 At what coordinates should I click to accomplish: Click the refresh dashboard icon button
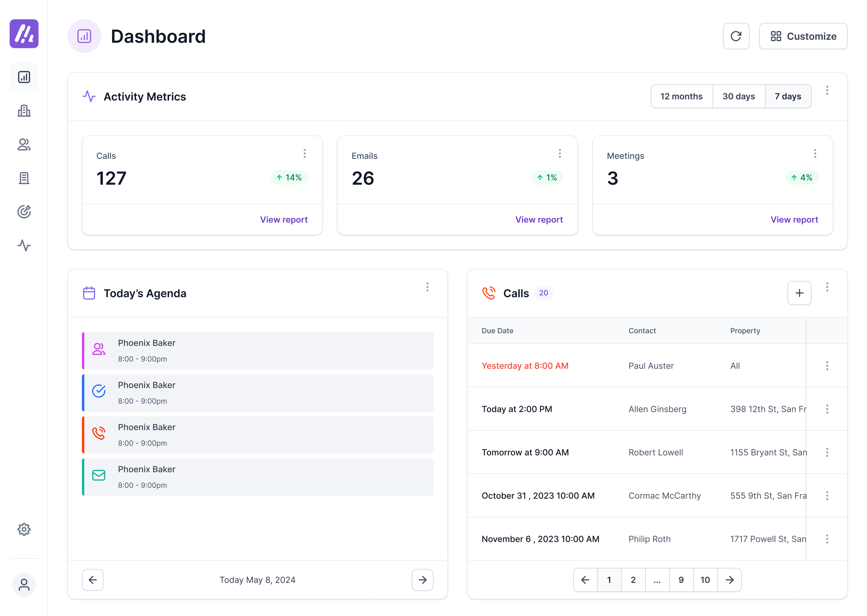736,36
